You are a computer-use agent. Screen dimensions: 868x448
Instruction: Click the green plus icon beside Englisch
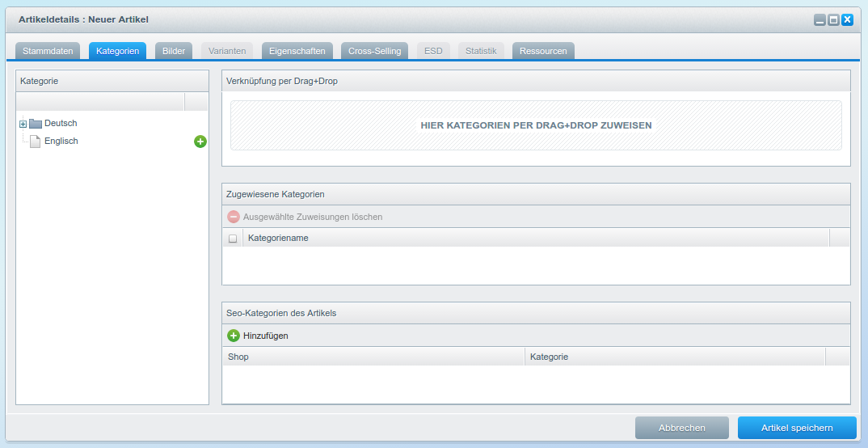point(200,142)
